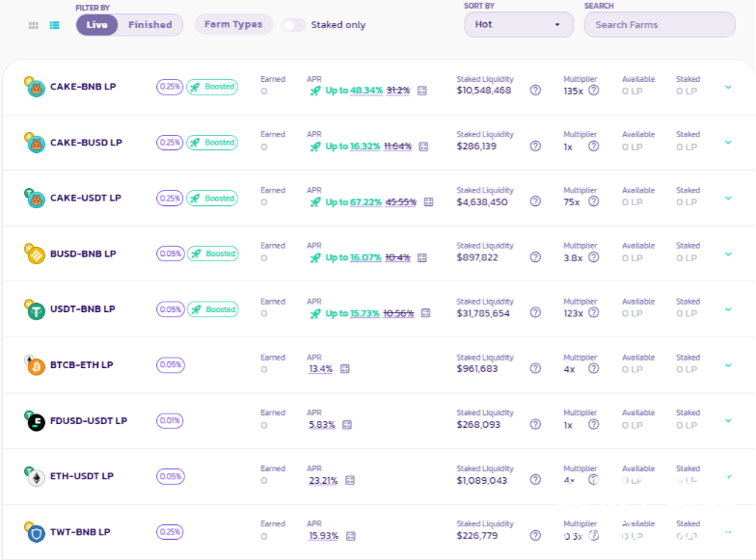The height and width of the screenshot is (560, 756).
Task: Open the Farm Types filter
Action: [x=233, y=25]
